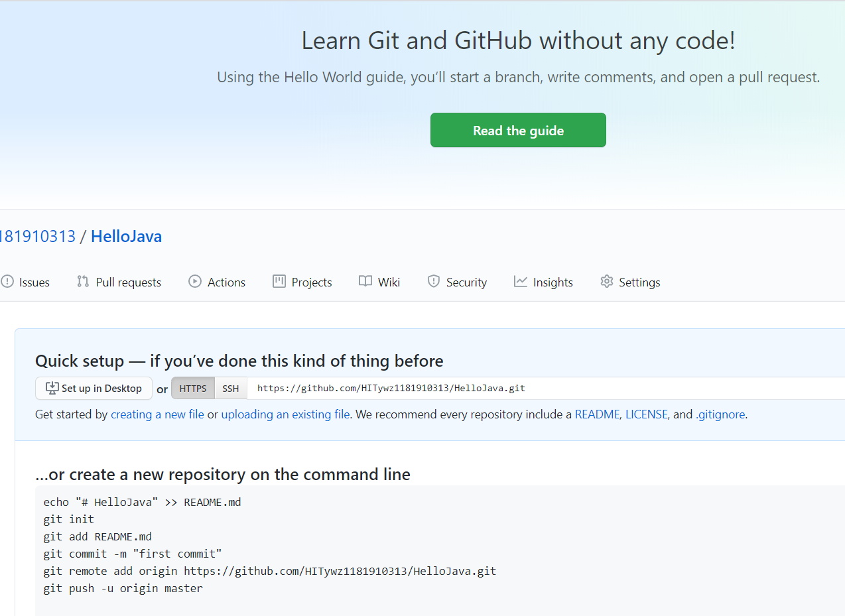Click the echo "# HelloJava" >> README.md line
The image size is (845, 616).
click(x=143, y=502)
